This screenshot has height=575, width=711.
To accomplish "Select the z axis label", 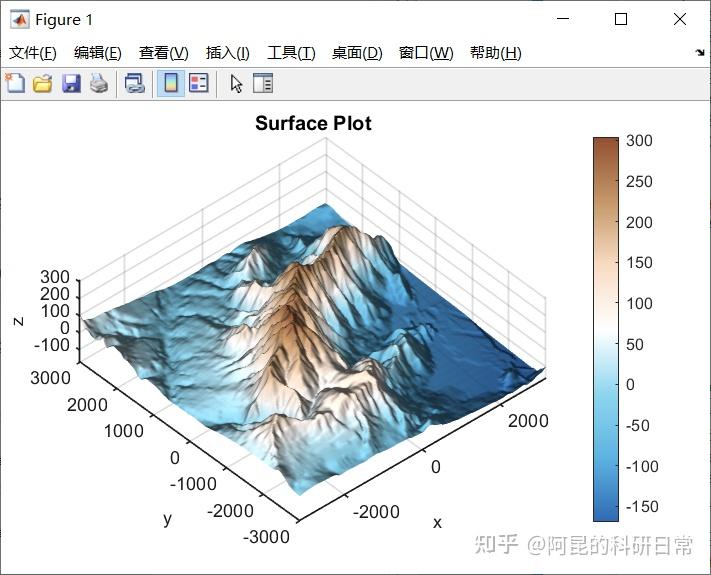I will pyautogui.click(x=19, y=321).
